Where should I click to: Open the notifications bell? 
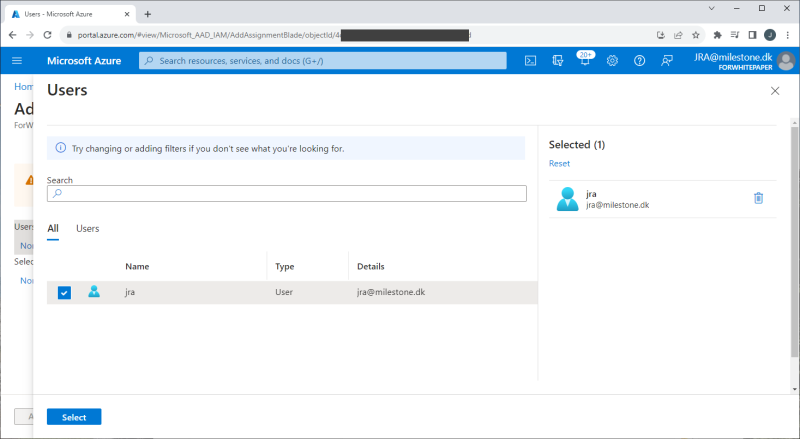coord(585,61)
